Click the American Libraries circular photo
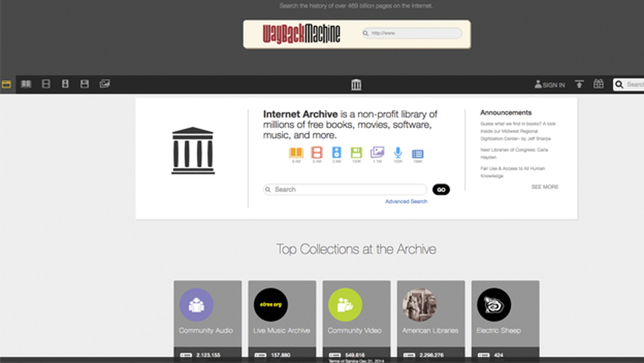The height and width of the screenshot is (363, 644). coord(419,305)
